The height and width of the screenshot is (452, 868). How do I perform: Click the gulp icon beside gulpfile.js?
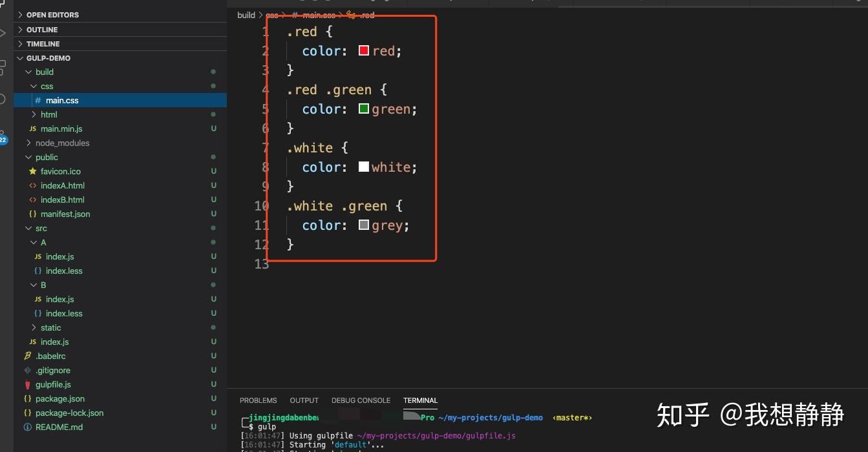pyautogui.click(x=27, y=384)
